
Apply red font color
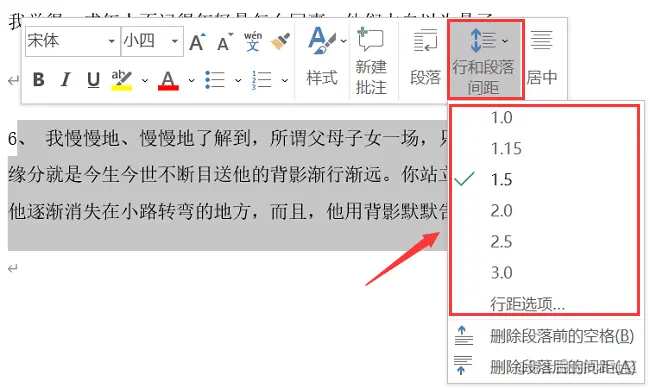tap(168, 80)
